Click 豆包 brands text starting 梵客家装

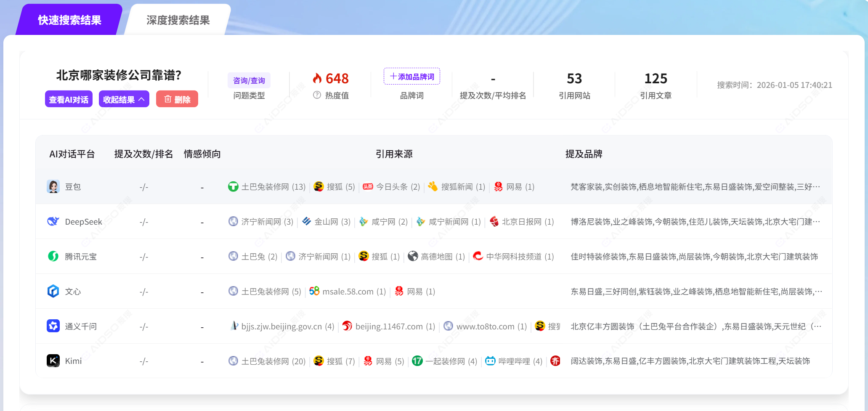click(695, 187)
